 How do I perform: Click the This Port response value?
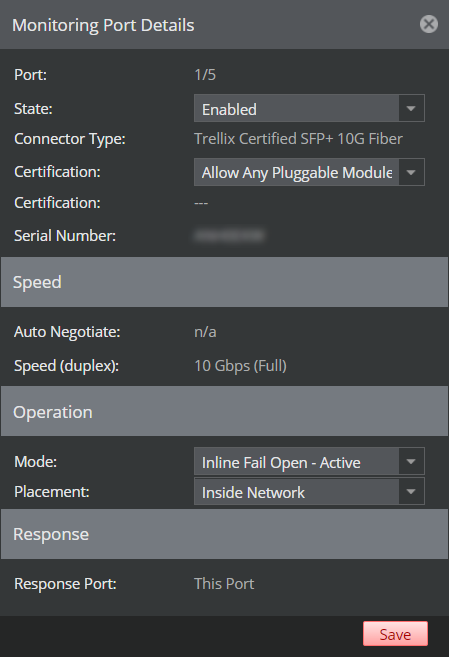[224, 584]
